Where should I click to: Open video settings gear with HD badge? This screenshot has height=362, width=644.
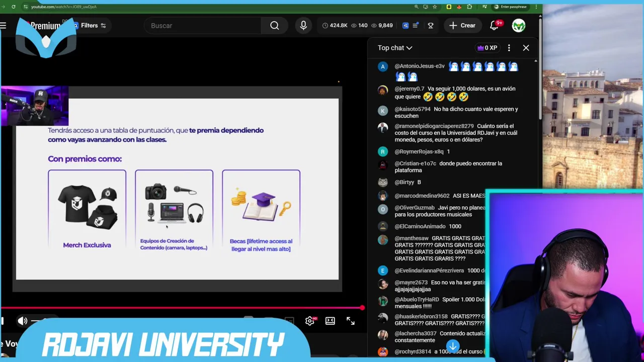[x=310, y=321]
